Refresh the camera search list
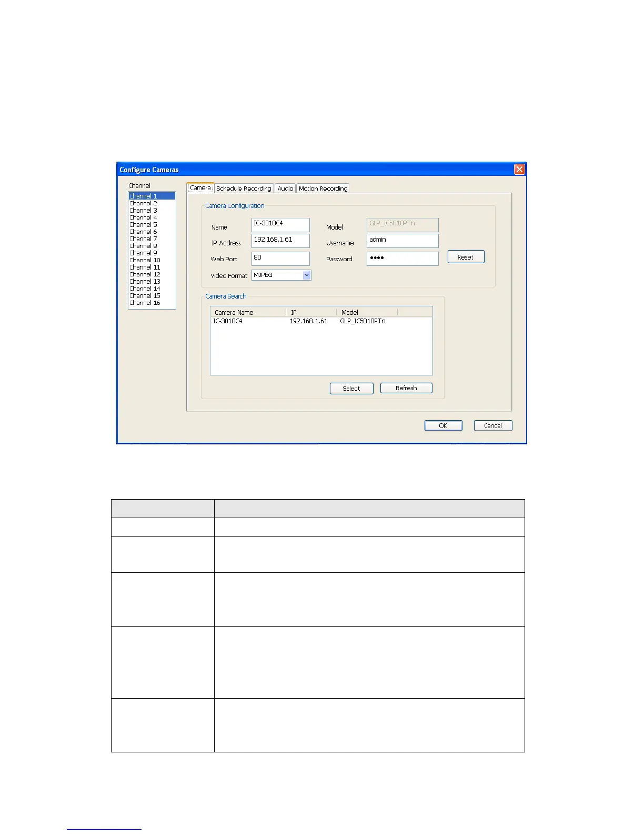 pyautogui.click(x=406, y=388)
